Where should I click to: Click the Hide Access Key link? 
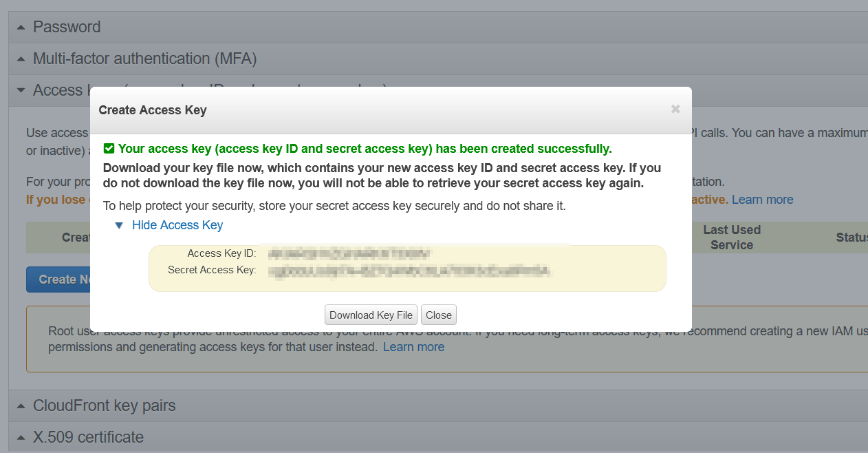click(177, 225)
